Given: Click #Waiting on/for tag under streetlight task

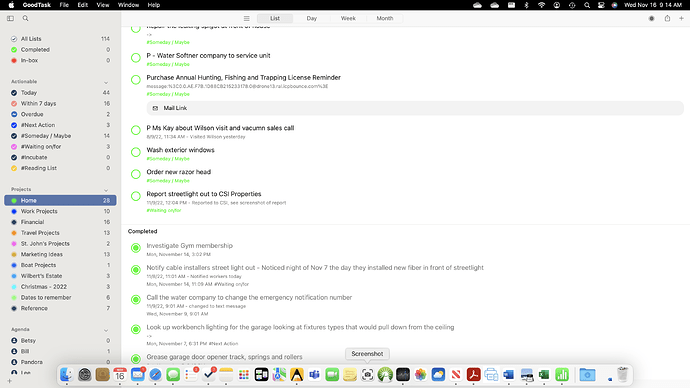Looking at the screenshot, I should tap(164, 211).
